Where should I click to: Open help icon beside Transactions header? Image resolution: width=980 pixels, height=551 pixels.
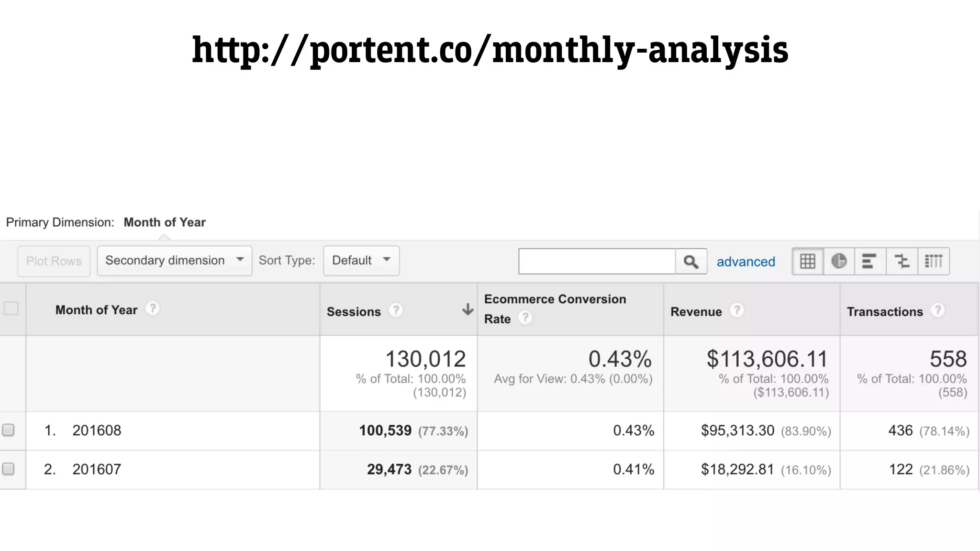click(x=937, y=310)
